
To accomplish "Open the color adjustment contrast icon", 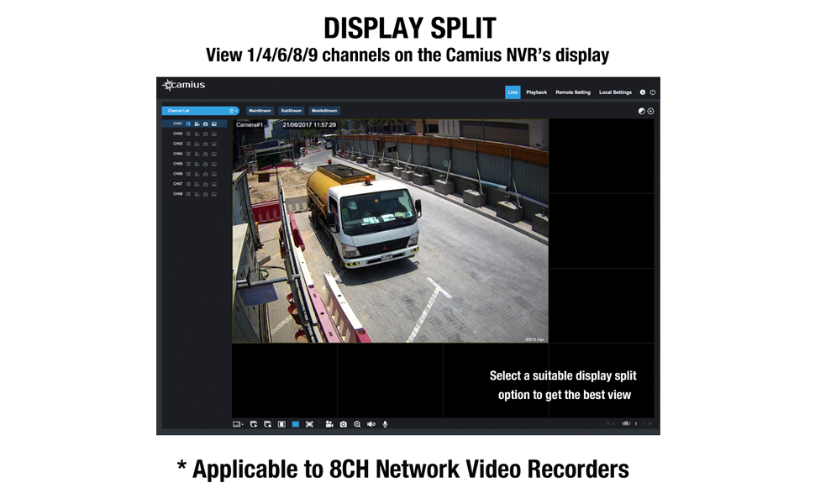I will coord(642,111).
